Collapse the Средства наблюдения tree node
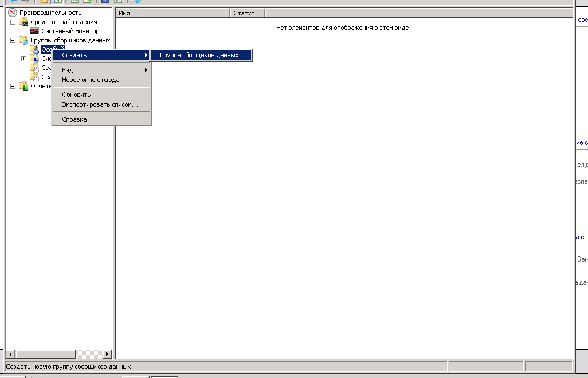This screenshot has height=378, width=588. pos(13,22)
